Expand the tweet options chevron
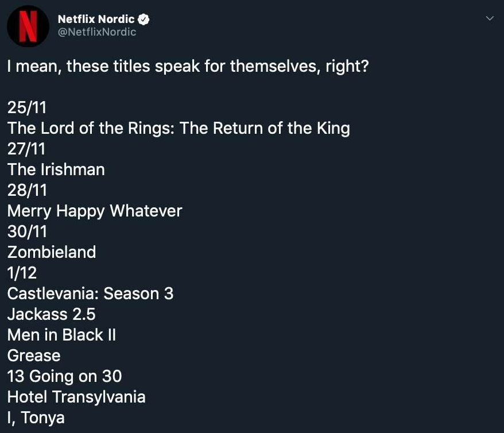This screenshot has height=433, width=504. pos(490,19)
